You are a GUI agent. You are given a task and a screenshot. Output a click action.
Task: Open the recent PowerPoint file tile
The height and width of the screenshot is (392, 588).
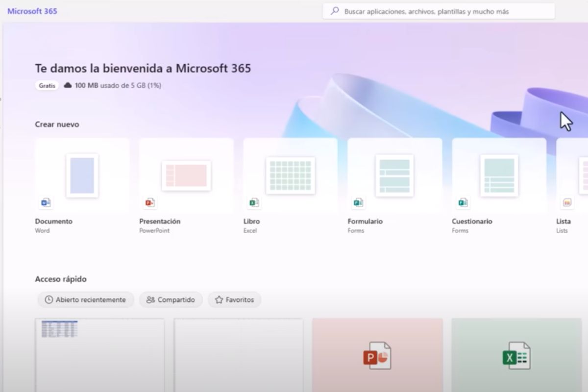377,355
